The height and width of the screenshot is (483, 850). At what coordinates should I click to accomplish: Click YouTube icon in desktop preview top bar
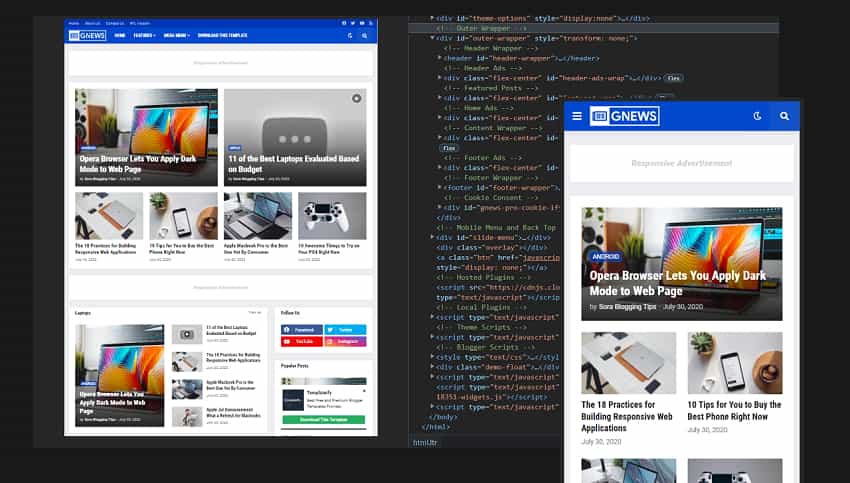[362, 23]
